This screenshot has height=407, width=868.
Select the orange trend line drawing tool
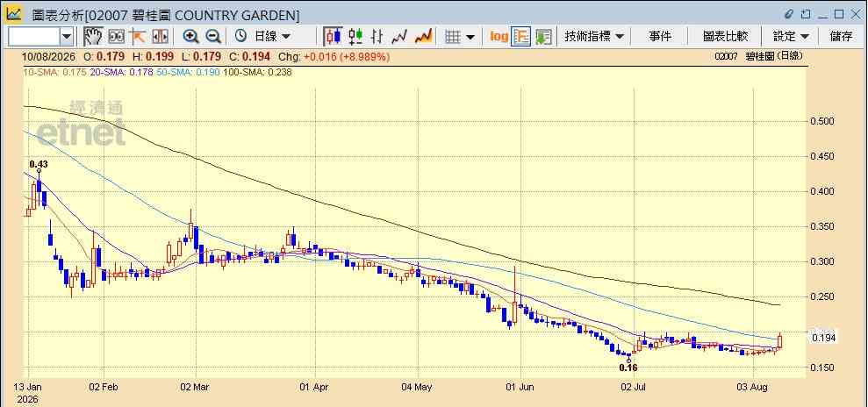[138, 37]
